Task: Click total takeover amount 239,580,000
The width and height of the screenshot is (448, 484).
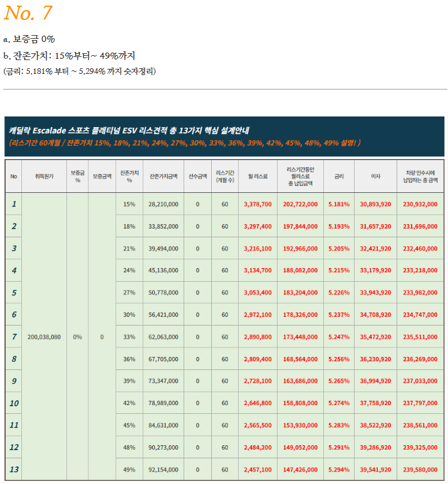Action: coord(420,470)
